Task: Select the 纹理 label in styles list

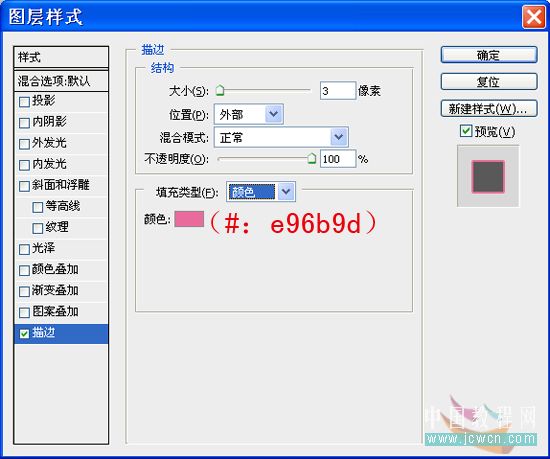Action: [57, 227]
